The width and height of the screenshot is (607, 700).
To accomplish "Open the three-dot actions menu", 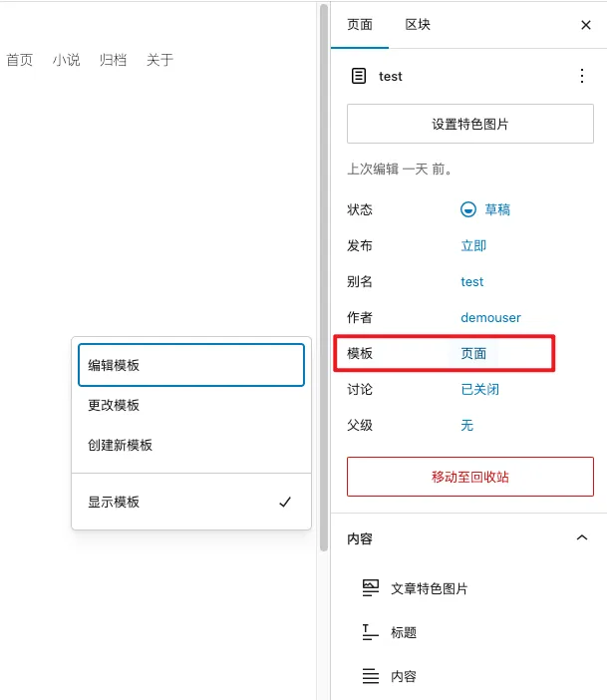I will click(x=582, y=76).
